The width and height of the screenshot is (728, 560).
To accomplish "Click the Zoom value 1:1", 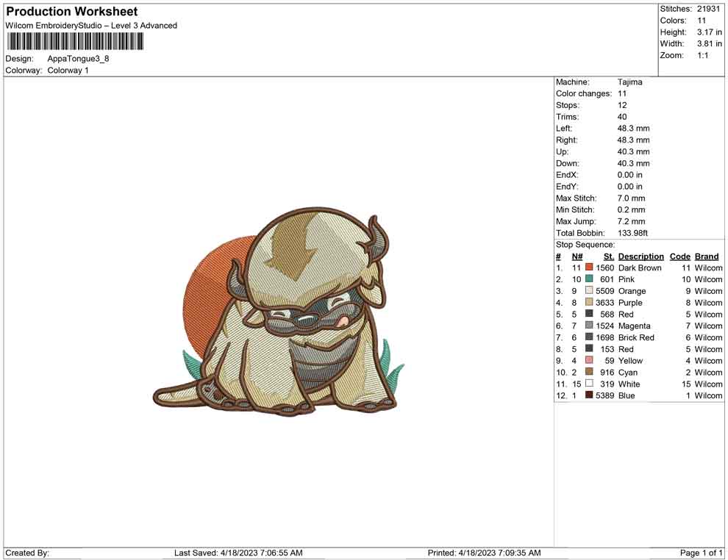I will click(x=702, y=55).
